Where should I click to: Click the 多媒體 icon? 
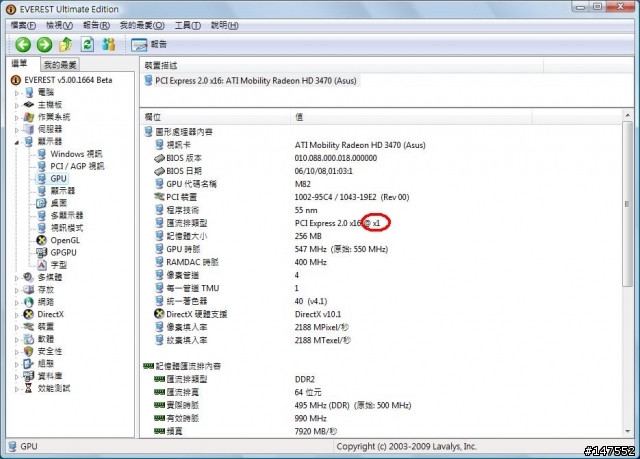pyautogui.click(x=28, y=277)
